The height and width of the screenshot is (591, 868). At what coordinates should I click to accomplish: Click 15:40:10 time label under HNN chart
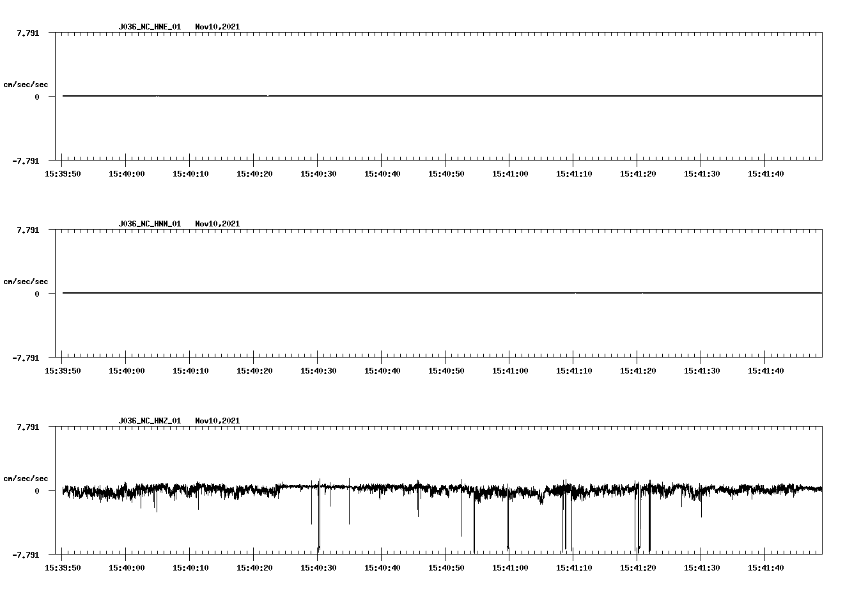click(190, 371)
